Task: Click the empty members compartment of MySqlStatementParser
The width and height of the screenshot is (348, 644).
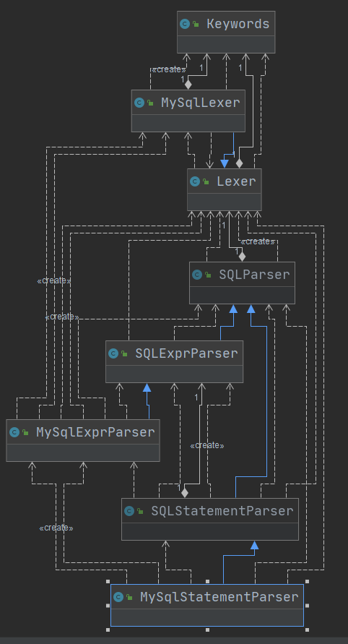Action: tap(207, 617)
